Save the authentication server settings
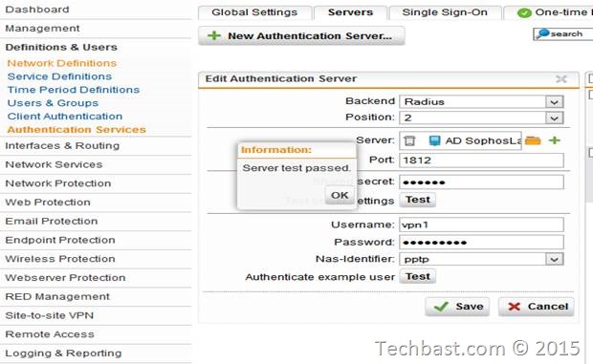 coord(457,307)
